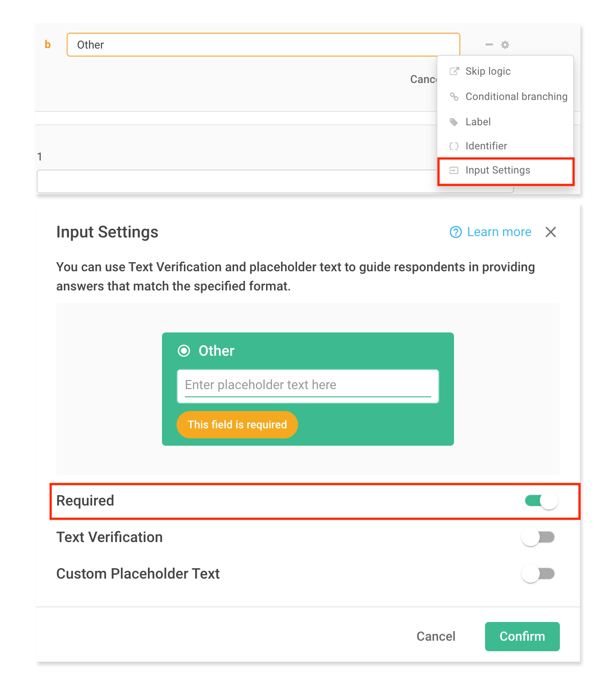This screenshot has height=685, width=616.
Task: Click the minus icon to remove the option
Action: point(489,45)
